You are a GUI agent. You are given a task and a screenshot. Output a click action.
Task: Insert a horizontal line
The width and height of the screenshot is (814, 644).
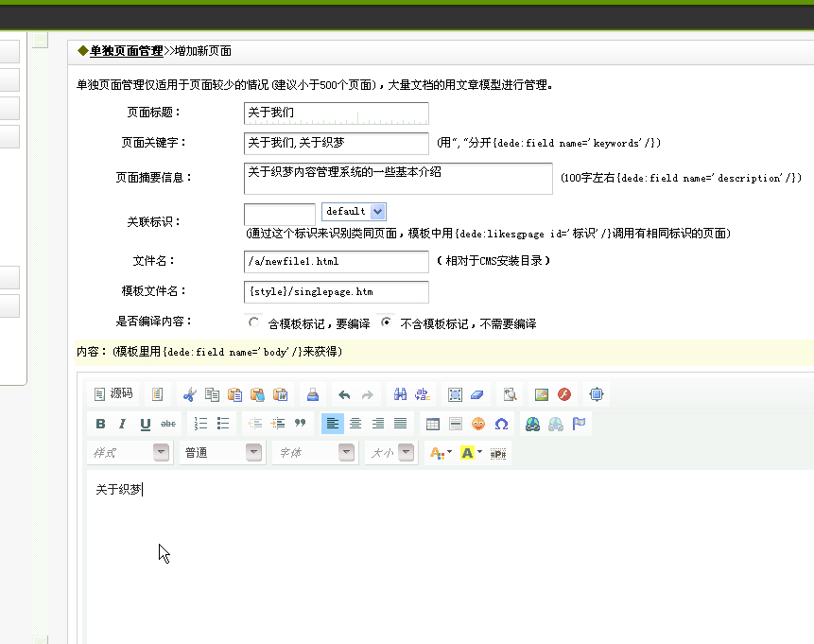[456, 424]
